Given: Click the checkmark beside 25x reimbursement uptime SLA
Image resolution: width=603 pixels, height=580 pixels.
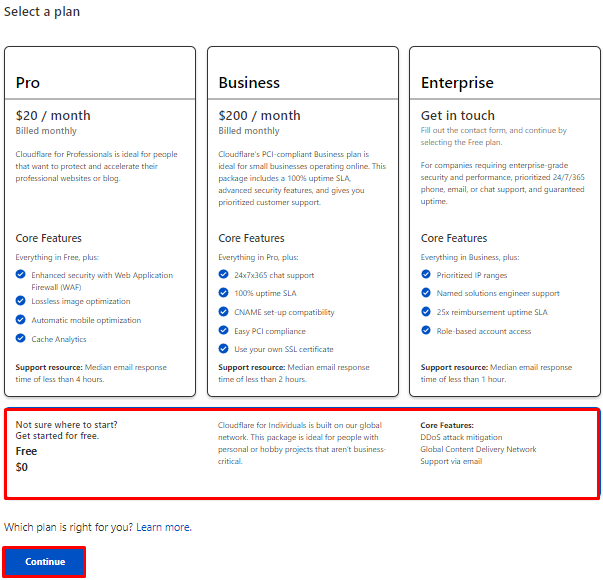Looking at the screenshot, I should [x=426, y=312].
